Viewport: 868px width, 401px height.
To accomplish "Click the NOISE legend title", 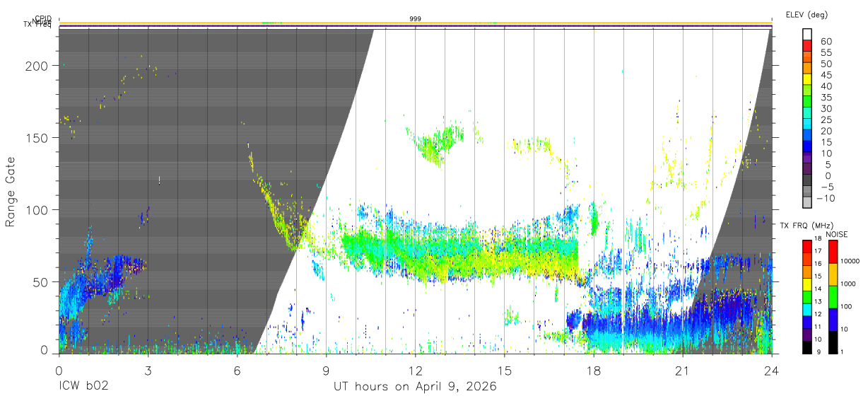I will click(x=838, y=233).
